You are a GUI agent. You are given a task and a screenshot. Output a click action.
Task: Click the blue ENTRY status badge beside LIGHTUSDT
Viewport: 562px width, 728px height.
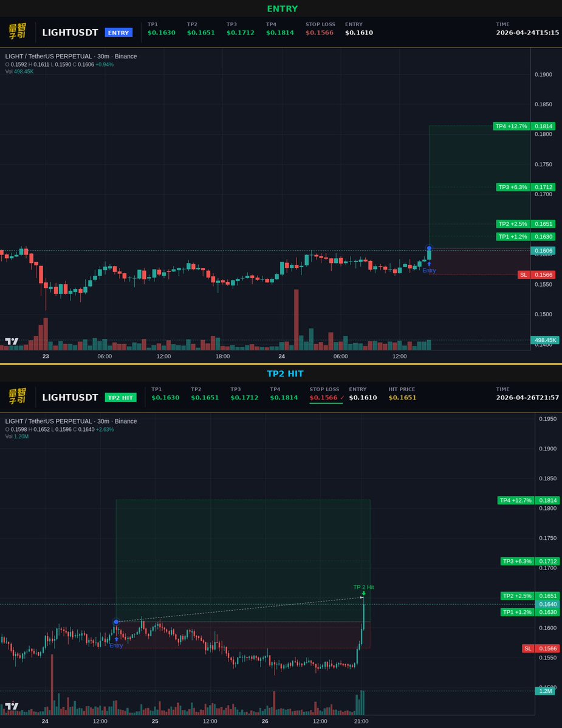[x=118, y=33]
